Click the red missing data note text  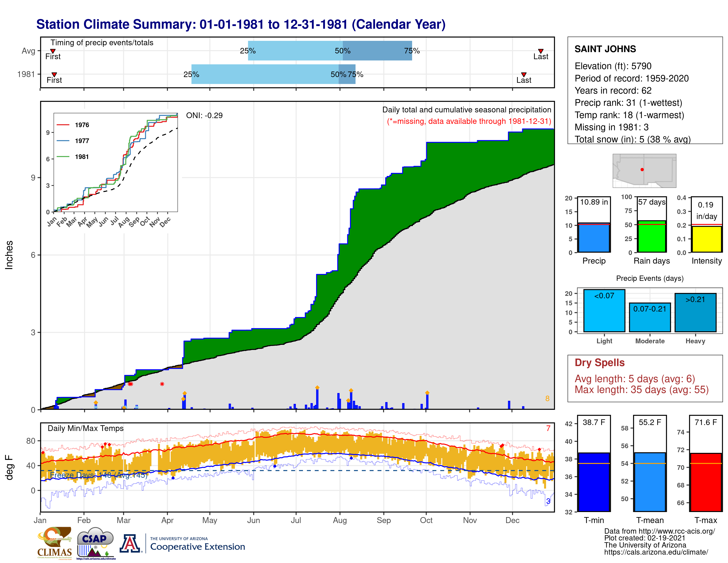click(469, 121)
